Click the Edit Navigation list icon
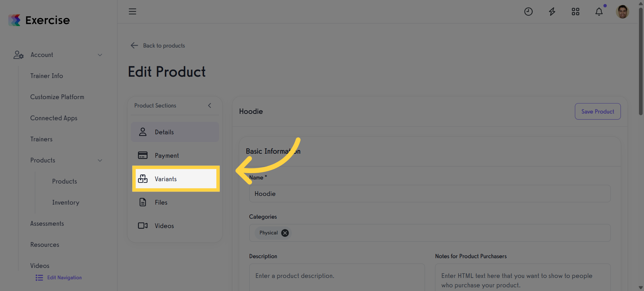 [x=39, y=278]
